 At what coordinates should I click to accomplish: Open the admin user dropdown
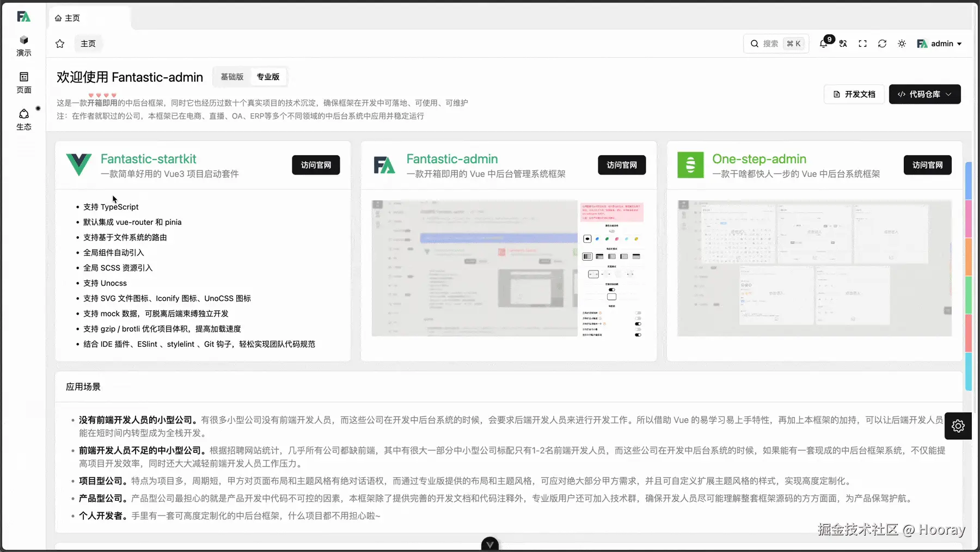(939, 44)
